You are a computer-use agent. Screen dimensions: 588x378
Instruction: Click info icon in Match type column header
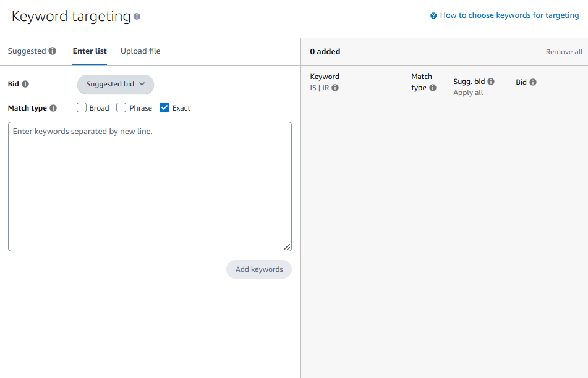(x=433, y=88)
